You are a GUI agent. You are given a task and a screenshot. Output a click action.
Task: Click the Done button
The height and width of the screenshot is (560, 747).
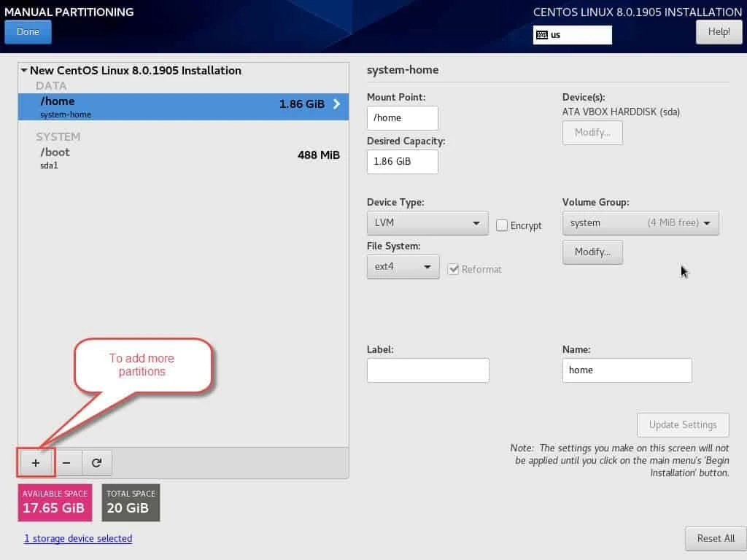click(x=28, y=31)
